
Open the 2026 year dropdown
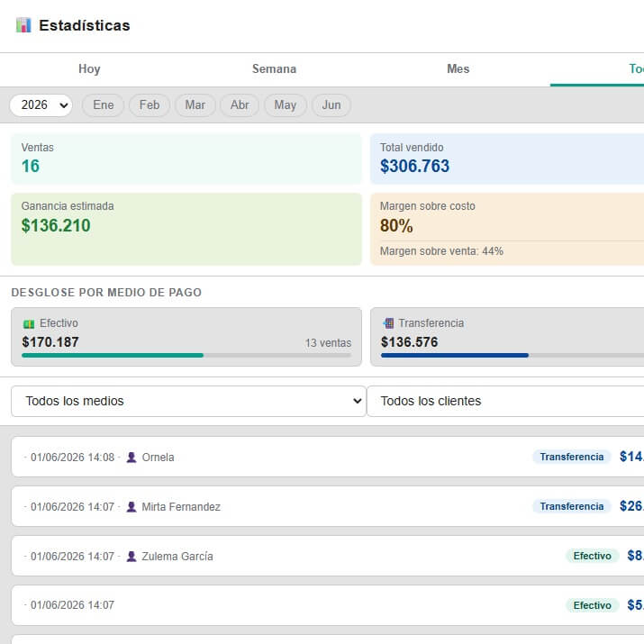[x=41, y=105]
